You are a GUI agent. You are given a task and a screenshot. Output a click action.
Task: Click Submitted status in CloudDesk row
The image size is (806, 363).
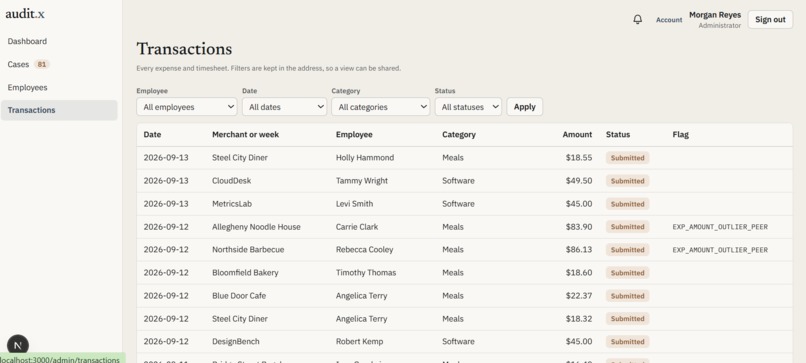627,181
